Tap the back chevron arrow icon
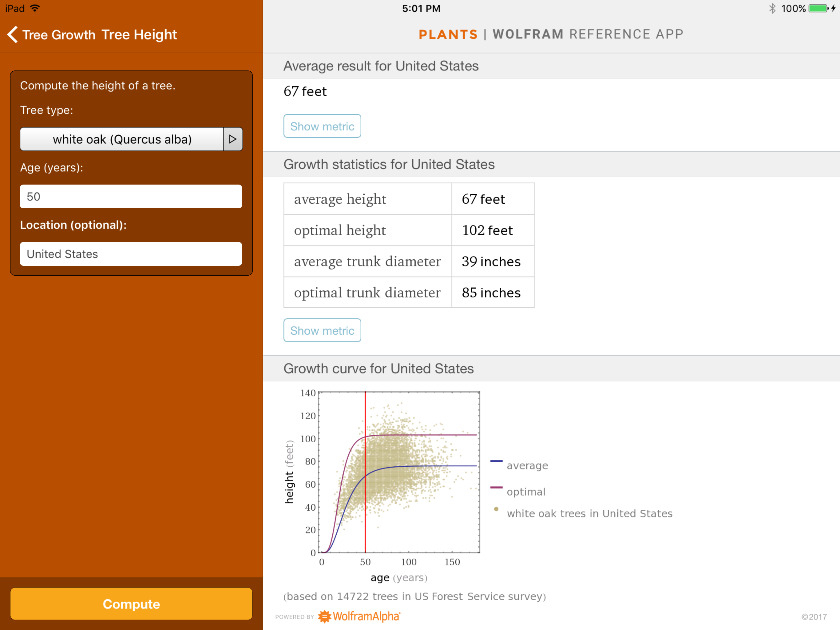Viewport: 840px width, 630px height. point(12,34)
